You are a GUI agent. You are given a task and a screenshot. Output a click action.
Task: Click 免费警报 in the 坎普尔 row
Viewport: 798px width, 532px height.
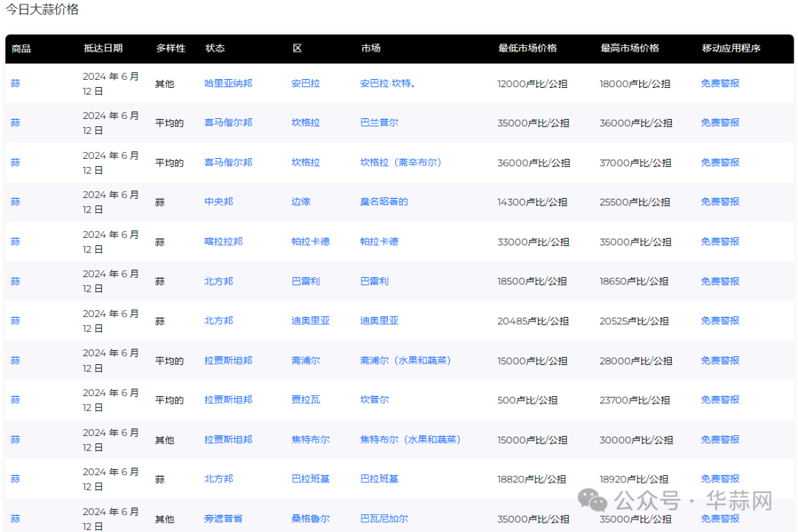(x=720, y=399)
